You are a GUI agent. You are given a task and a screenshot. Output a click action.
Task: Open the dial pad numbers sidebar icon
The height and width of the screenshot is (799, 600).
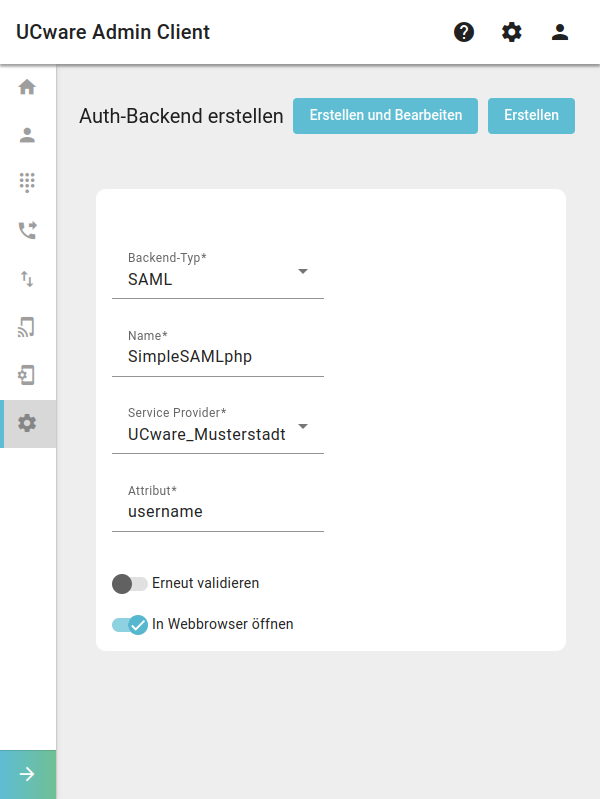click(27, 182)
